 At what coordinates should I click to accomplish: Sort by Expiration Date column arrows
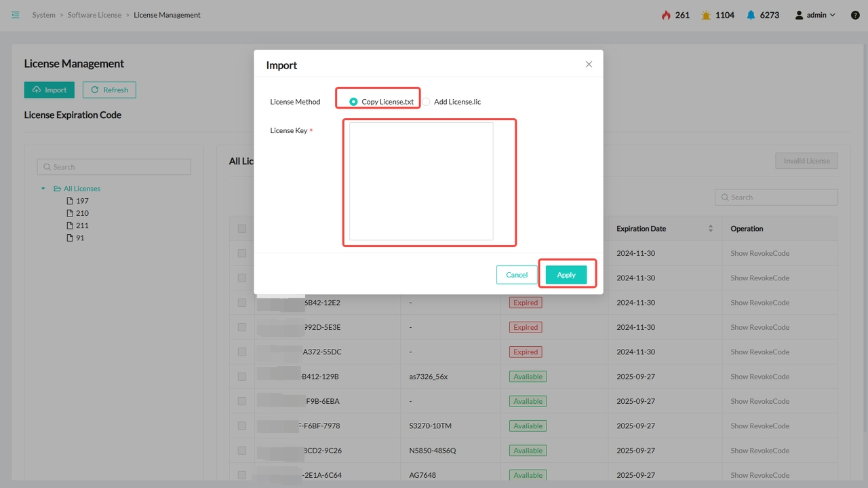[710, 229]
